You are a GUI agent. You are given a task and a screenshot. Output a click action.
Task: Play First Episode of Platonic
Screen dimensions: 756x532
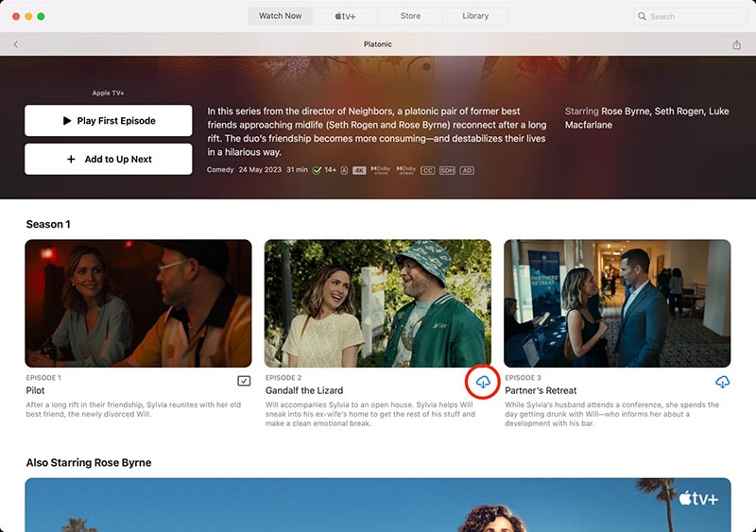109,121
